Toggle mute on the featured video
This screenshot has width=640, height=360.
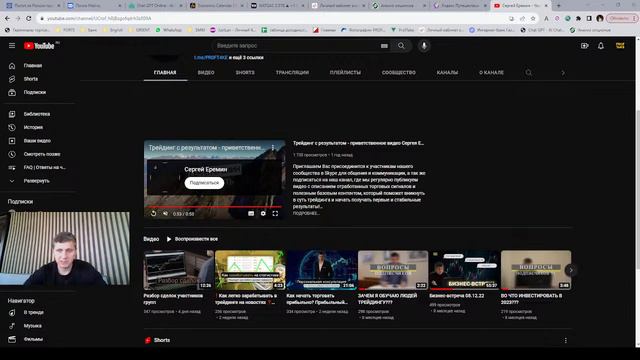(165, 213)
